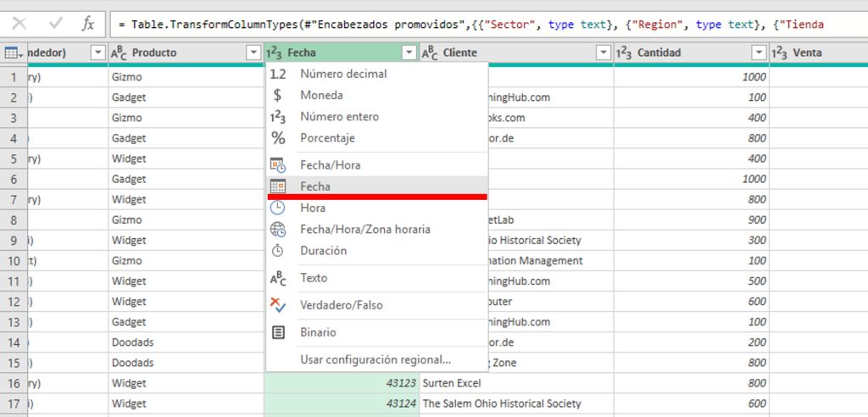Image resolution: width=868 pixels, height=417 pixels.
Task: Click the ABC type icon on Producto column
Action: click(120, 53)
